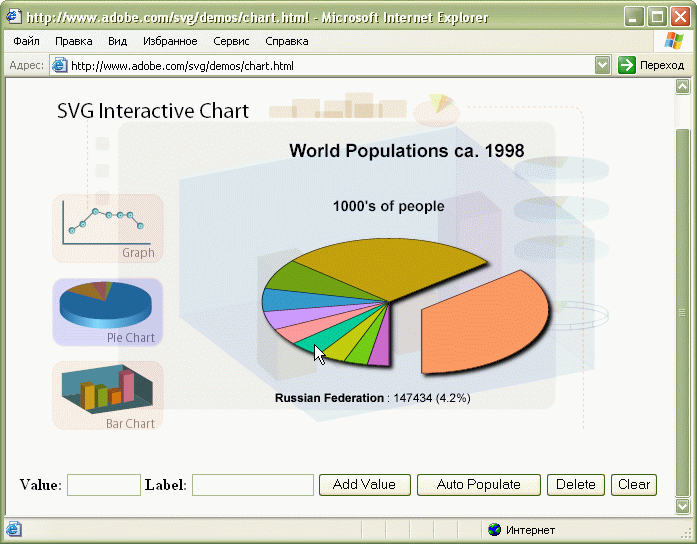Screen dimensions: 697x544
Task: Focus the Label input field
Action: 253,484
